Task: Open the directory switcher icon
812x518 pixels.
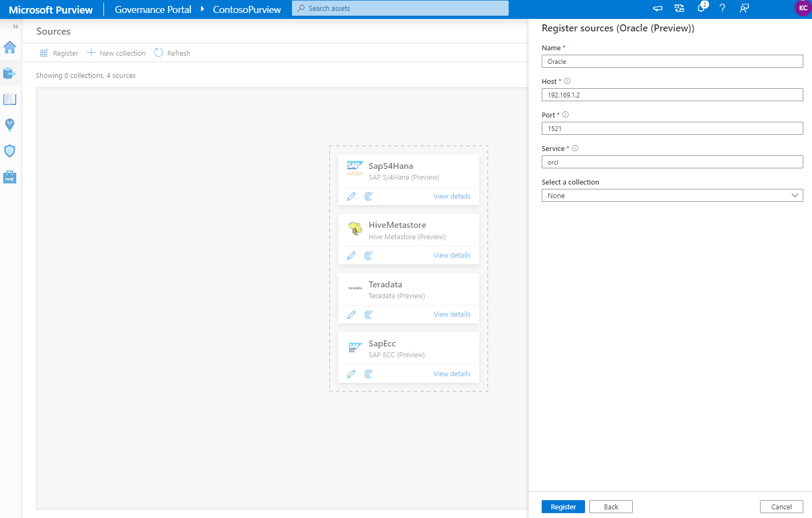Action: pos(679,8)
